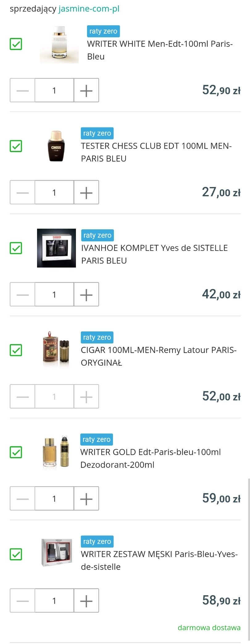Decrease quantity of IVANHOE KOMPLET
This screenshot has width=250, height=644.
pos(23,295)
